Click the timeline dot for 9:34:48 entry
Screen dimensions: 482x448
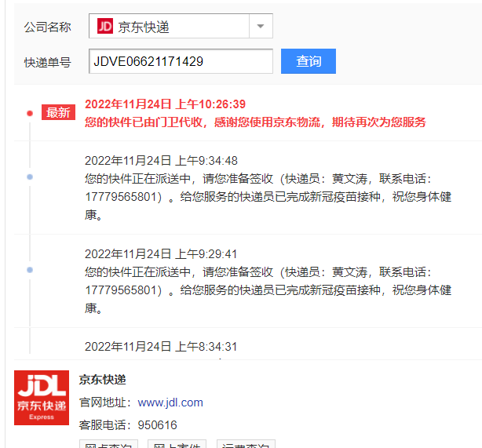pyautogui.click(x=30, y=177)
